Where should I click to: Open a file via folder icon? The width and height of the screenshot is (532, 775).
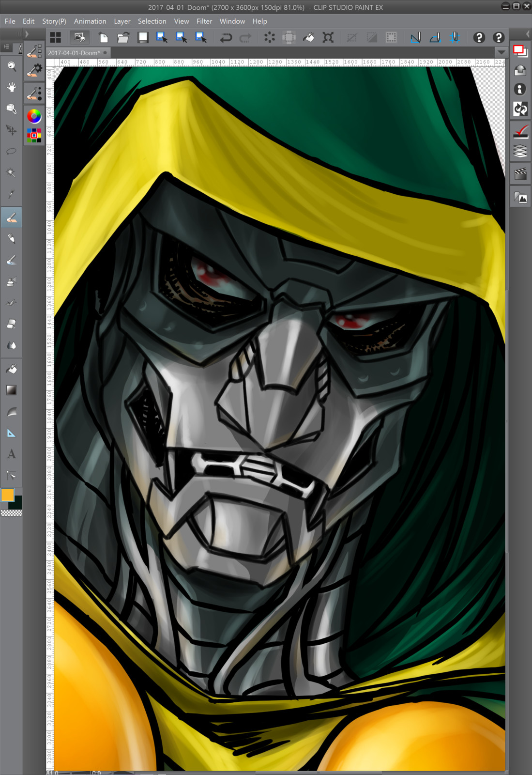tap(123, 37)
